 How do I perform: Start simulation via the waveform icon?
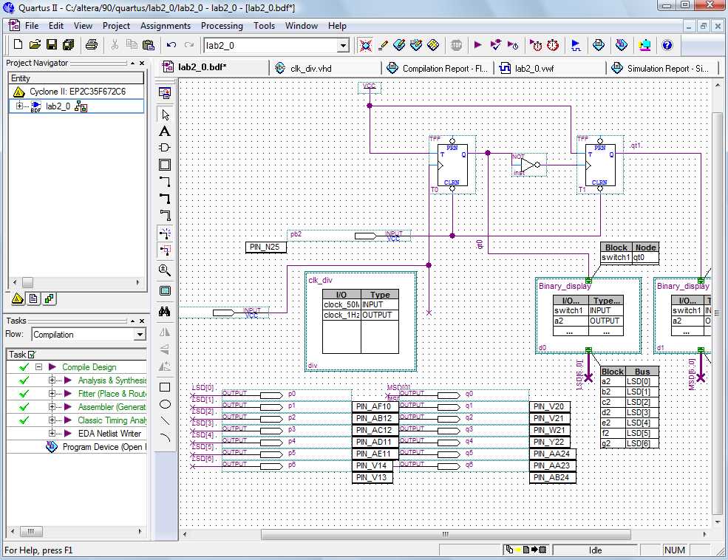point(576,45)
